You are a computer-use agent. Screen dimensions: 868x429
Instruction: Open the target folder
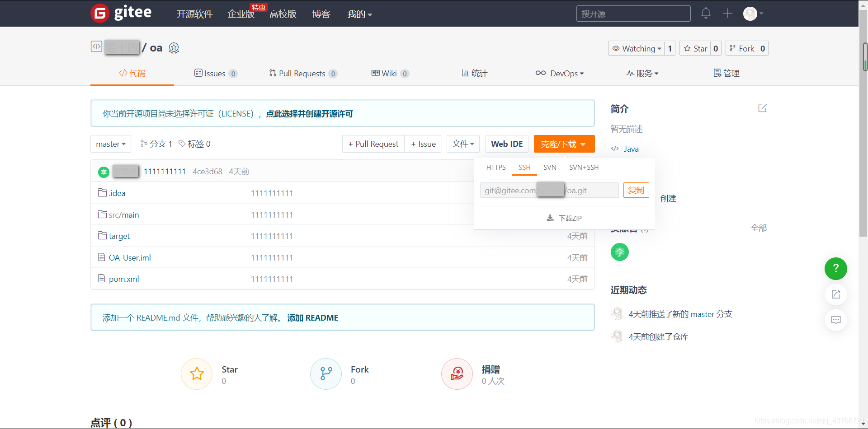(119, 236)
